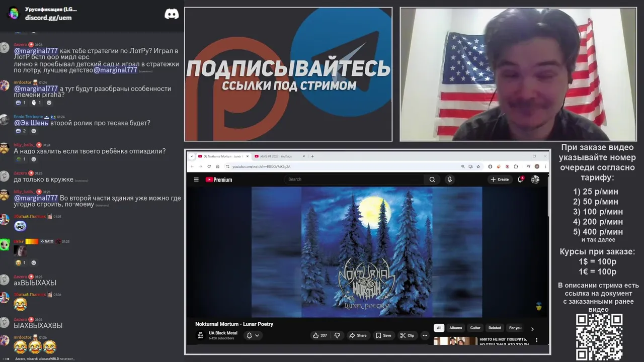644x362 pixels.
Task: Click the browser address bar URL
Action: (x=262, y=166)
